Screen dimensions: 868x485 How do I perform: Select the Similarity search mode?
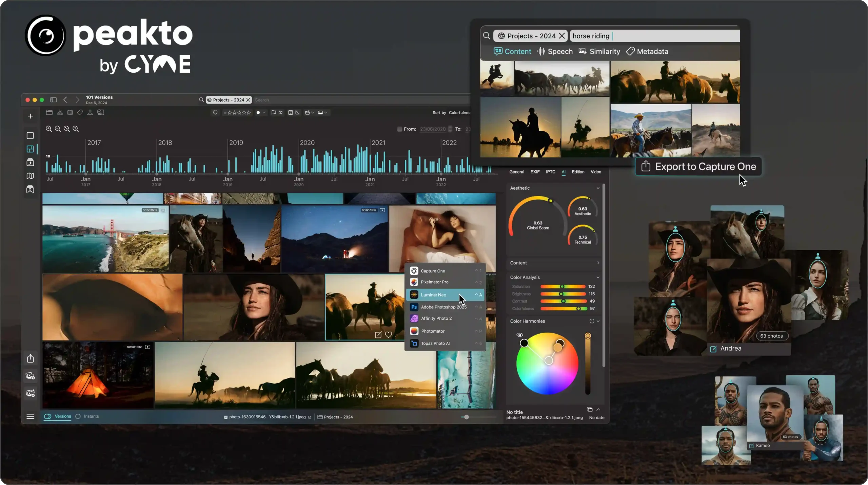[x=599, y=52]
